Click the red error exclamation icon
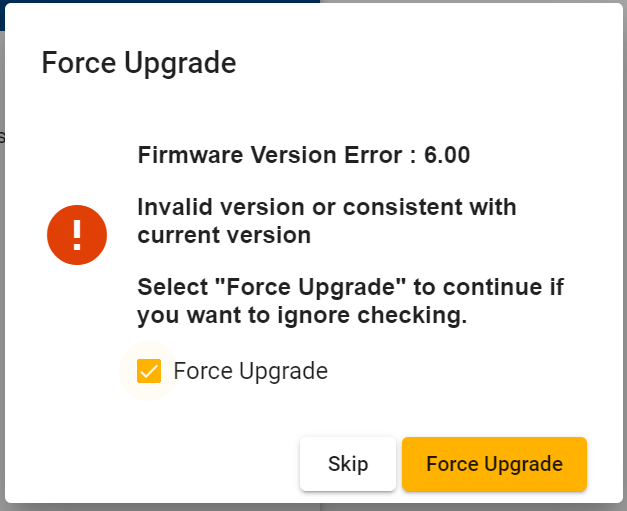Screen dimensions: 627x511 click(x=77, y=235)
